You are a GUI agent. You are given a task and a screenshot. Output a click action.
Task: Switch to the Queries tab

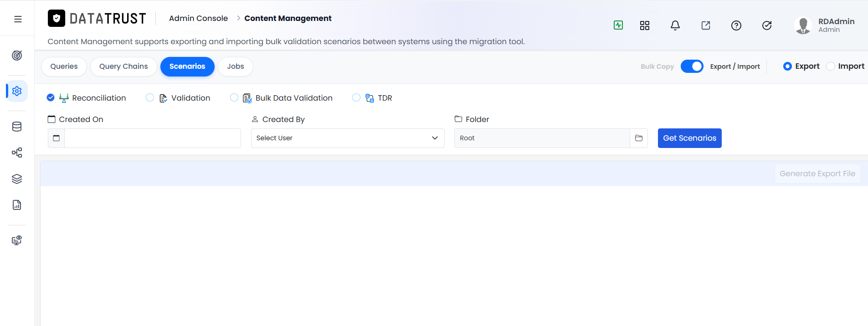click(64, 66)
